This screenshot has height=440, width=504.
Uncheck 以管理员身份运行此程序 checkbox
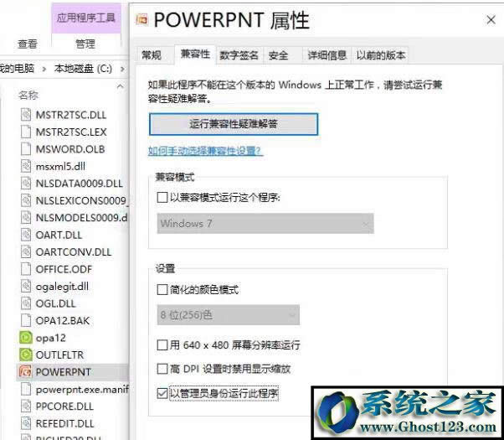[162, 392]
